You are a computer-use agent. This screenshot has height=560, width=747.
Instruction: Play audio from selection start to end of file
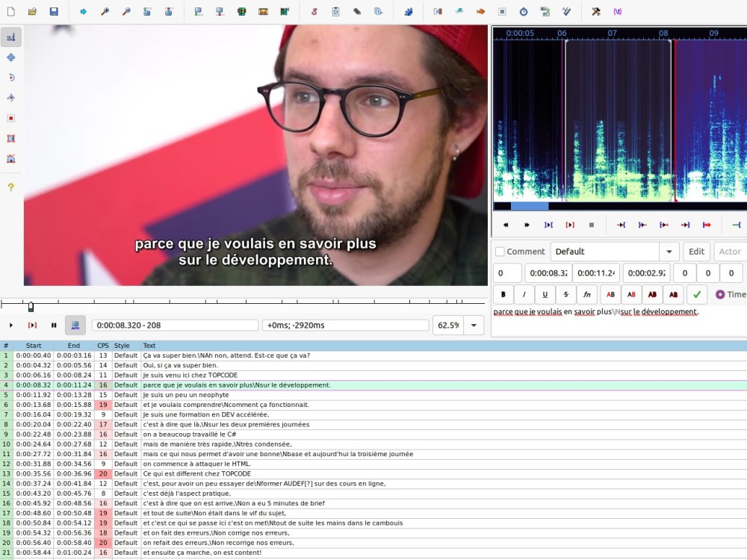(x=707, y=225)
